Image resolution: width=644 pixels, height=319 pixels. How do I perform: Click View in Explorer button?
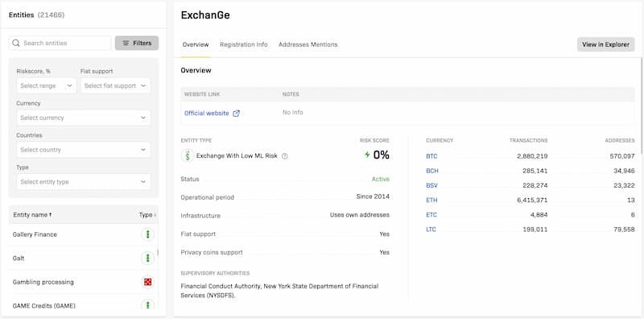(x=606, y=44)
